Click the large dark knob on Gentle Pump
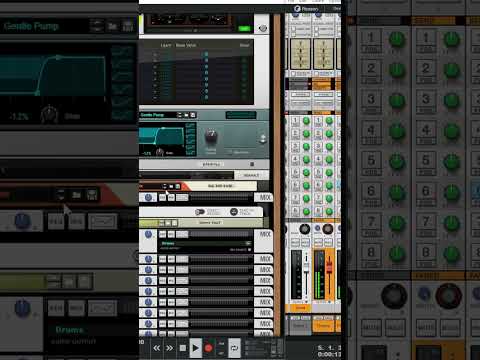Image resolution: width=480 pixels, height=360 pixels. [211, 136]
